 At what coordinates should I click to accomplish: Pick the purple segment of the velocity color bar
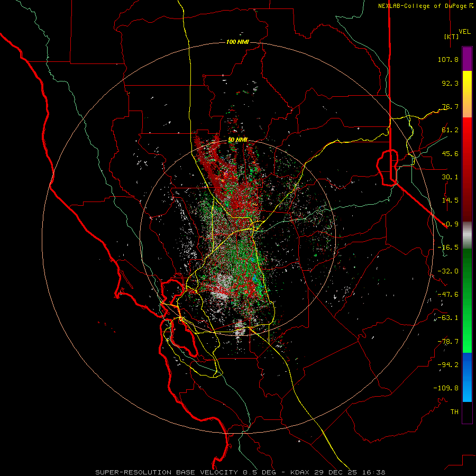(467, 59)
